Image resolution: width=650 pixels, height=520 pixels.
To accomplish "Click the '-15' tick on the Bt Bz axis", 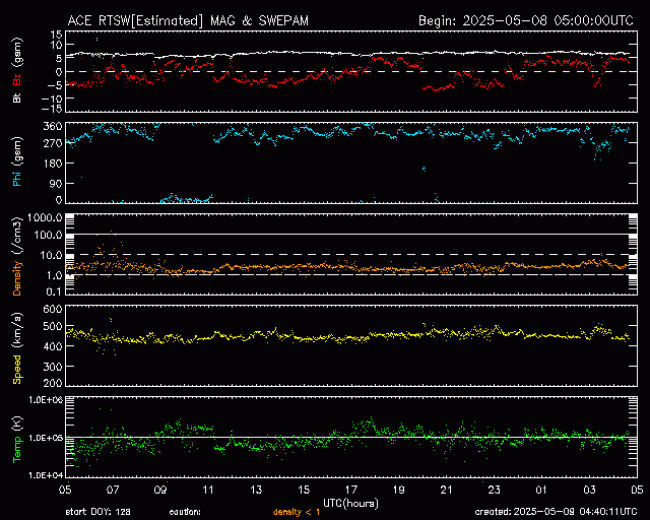I will [x=52, y=108].
